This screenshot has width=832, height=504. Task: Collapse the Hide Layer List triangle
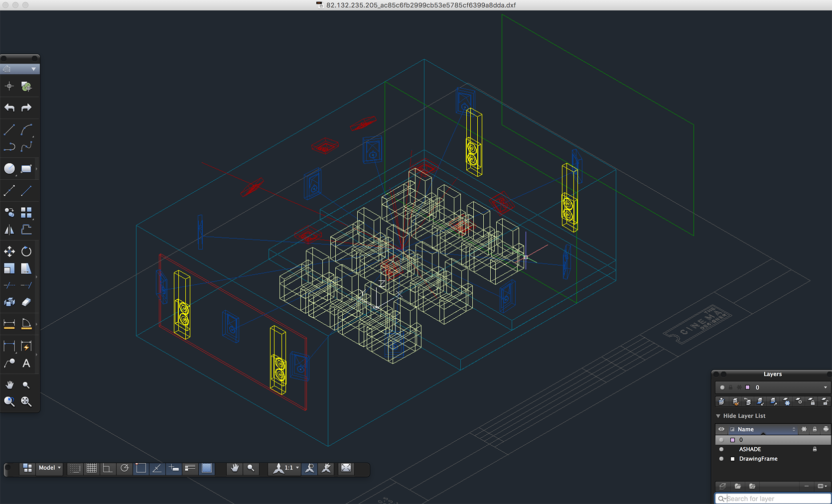[x=718, y=416]
